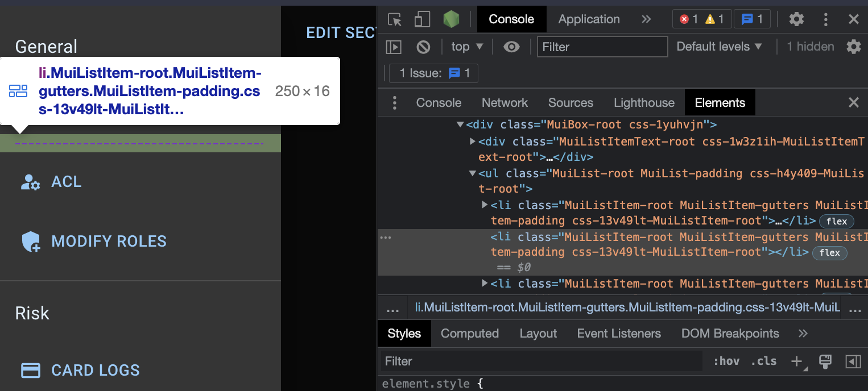Click the yellow warning count badge
868x391 pixels.
pos(715,19)
